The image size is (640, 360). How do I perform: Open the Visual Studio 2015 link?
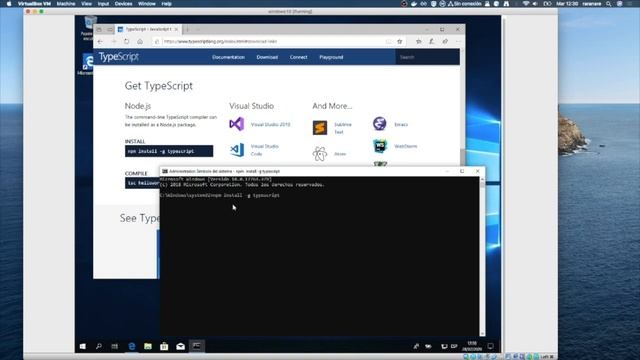tap(270, 124)
